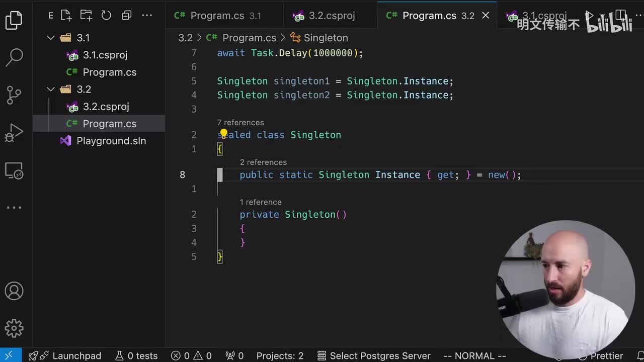The height and width of the screenshot is (362, 644).
Task: Open the Accounts menu icon
Action: pyautogui.click(x=14, y=291)
